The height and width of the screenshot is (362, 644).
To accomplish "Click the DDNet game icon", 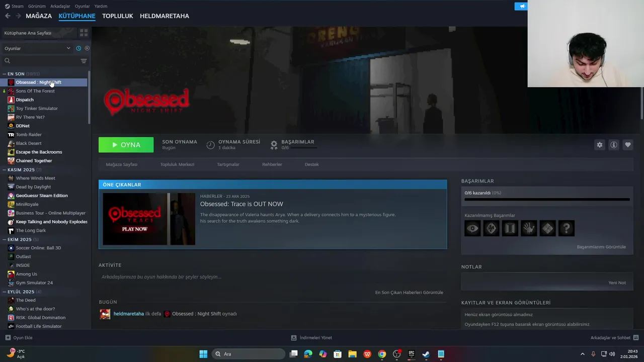I will click(11, 126).
